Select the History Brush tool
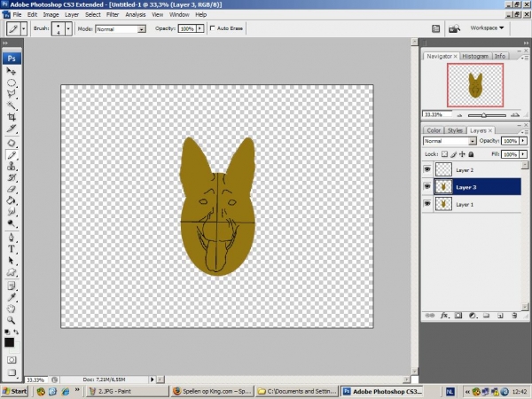532x399 pixels. (12, 177)
